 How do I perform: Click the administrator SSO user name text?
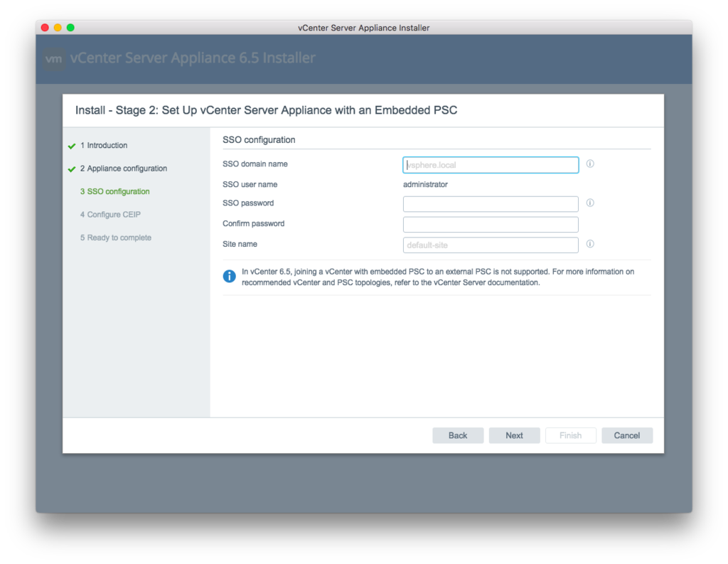tap(425, 184)
